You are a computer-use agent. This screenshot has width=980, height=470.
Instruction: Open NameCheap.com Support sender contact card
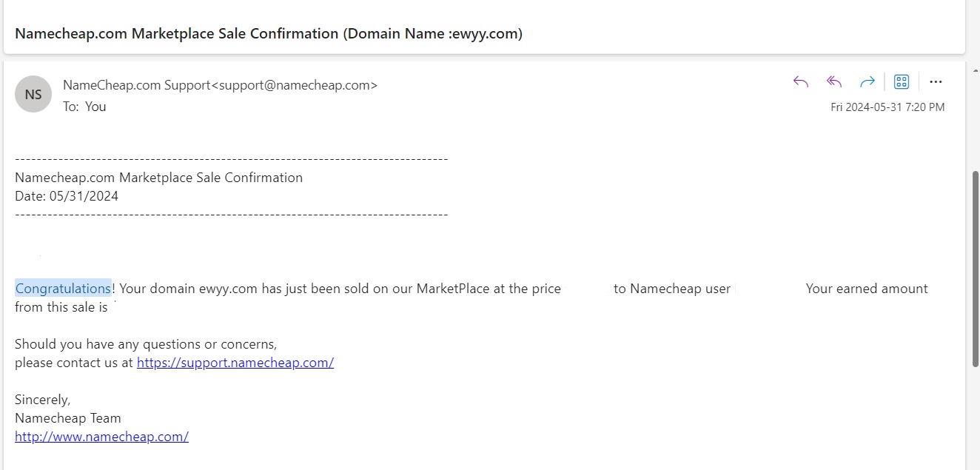pyautogui.click(x=220, y=85)
